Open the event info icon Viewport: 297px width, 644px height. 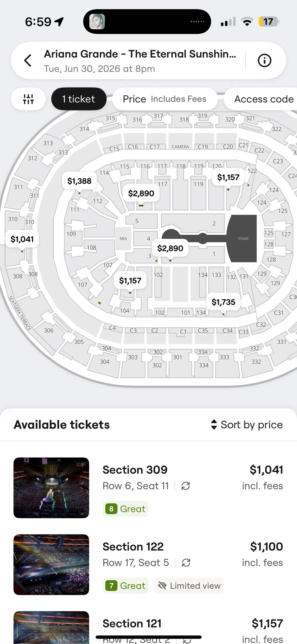point(264,60)
